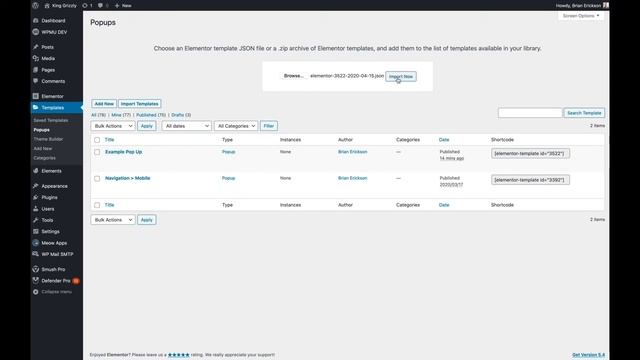640x360 pixels.
Task: Click Browse to choose a file
Action: [x=293, y=76]
